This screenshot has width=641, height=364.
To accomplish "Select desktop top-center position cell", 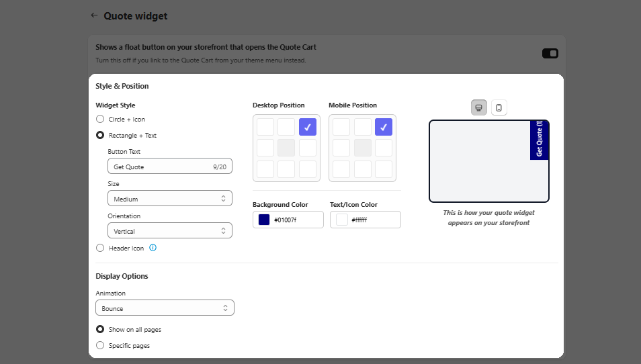I will coord(286,127).
